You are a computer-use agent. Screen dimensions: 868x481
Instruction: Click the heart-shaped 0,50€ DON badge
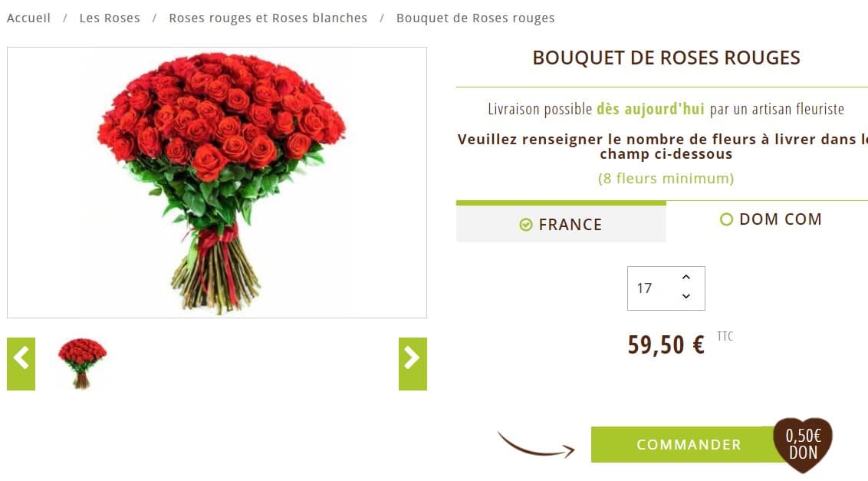(802, 444)
